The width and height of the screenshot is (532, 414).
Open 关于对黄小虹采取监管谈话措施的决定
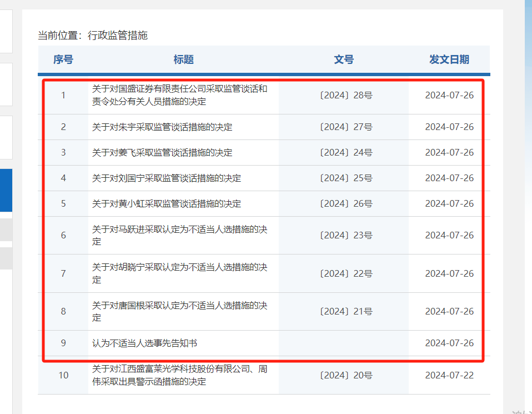pos(167,203)
